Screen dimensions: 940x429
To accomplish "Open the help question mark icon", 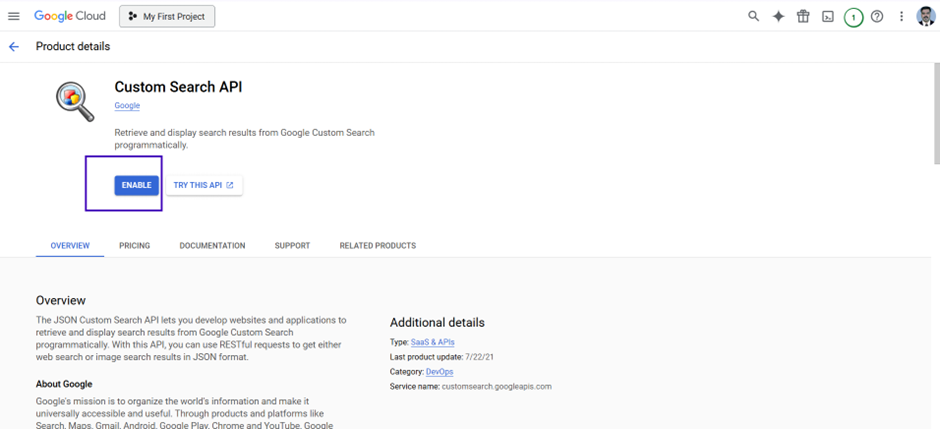I will (877, 16).
